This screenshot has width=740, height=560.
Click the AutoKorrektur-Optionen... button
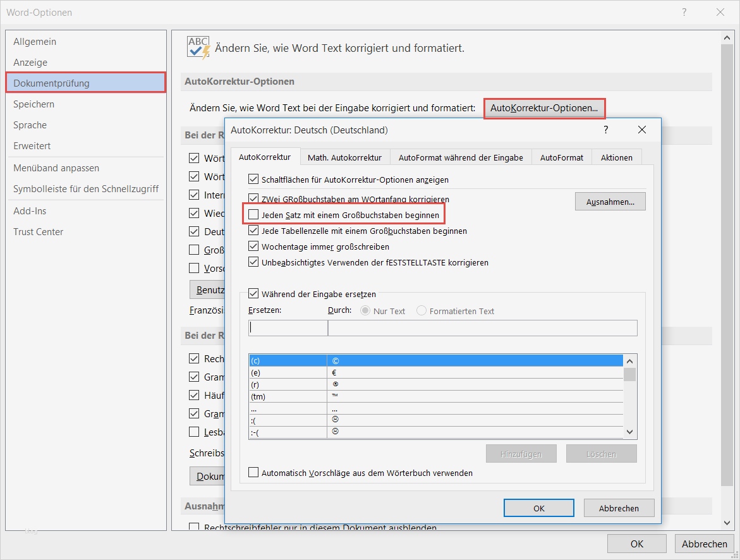click(x=544, y=108)
